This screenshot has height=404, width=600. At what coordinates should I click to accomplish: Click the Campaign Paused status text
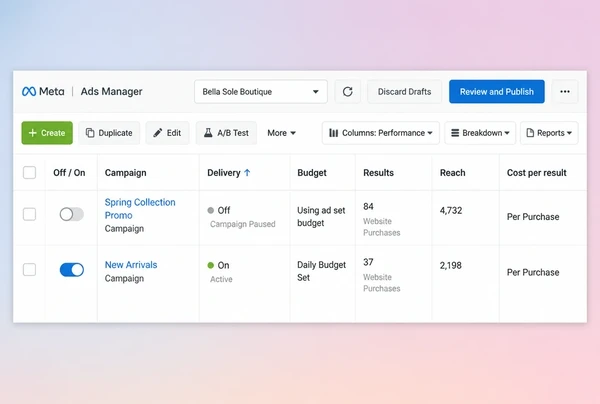(x=243, y=224)
